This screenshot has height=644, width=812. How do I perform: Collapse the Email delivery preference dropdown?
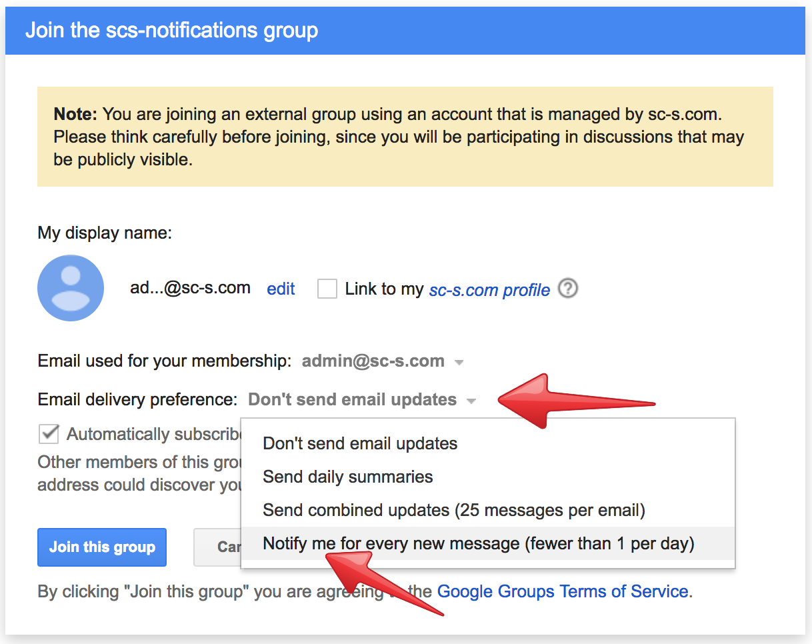tap(353, 400)
